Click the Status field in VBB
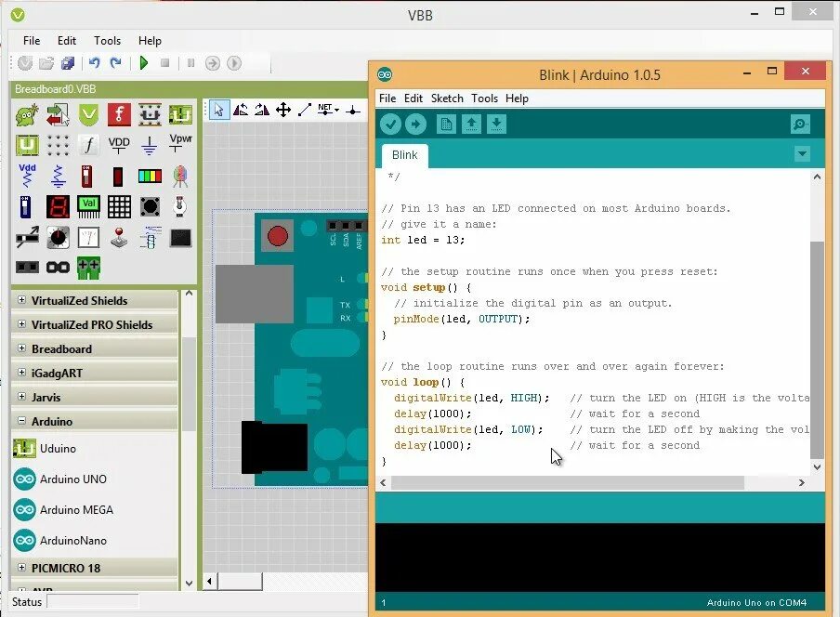The height and width of the screenshot is (617, 840). click(x=93, y=601)
